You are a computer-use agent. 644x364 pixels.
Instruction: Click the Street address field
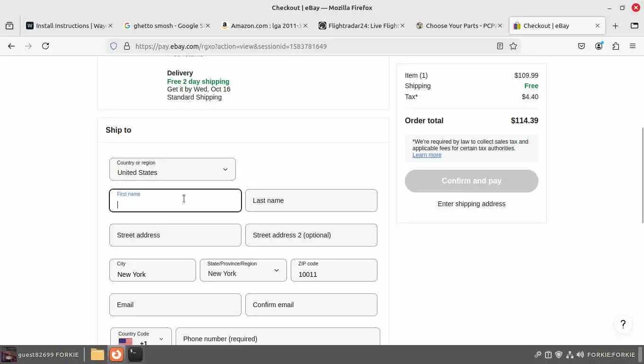pyautogui.click(x=175, y=235)
